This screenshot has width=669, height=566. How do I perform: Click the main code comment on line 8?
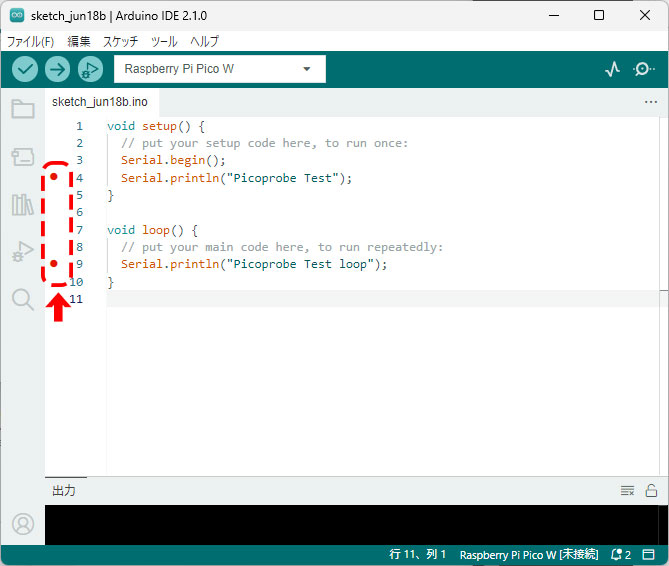(x=282, y=247)
